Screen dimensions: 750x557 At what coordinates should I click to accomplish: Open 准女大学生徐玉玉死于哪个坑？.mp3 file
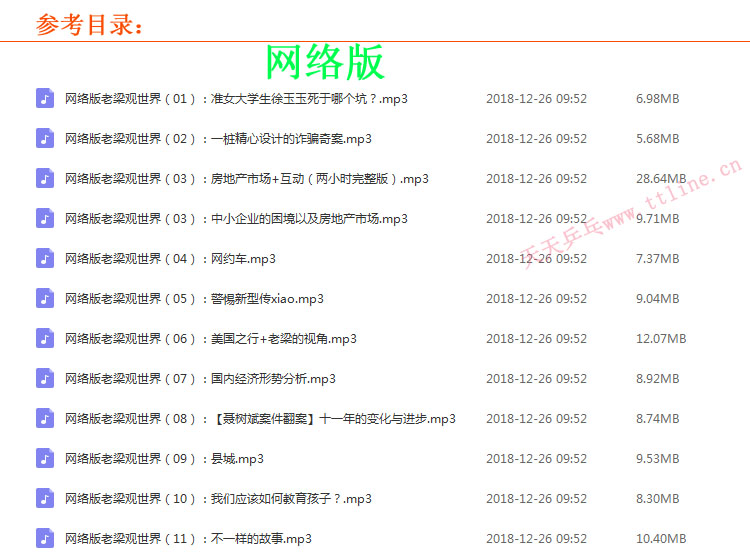tap(236, 99)
